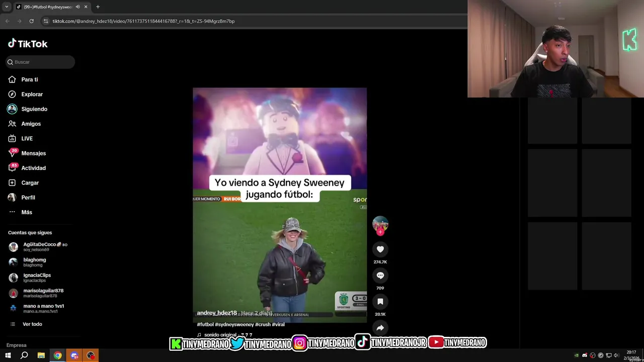Viewport: 644px width, 362px height.
Task: Click the TikTok logo
Action: pyautogui.click(x=28, y=44)
